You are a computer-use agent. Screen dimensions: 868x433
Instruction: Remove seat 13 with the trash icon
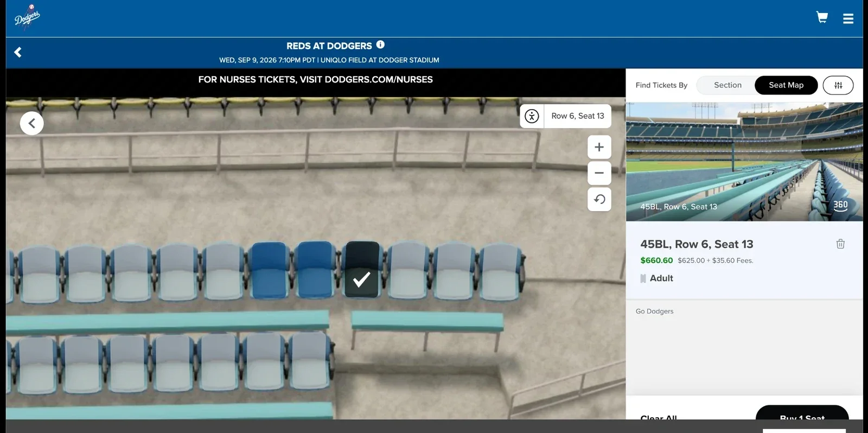pos(840,244)
